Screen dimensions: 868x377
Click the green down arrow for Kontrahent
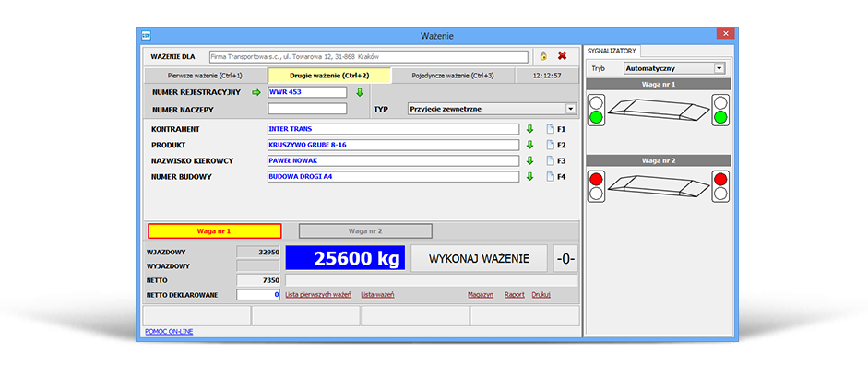530,129
